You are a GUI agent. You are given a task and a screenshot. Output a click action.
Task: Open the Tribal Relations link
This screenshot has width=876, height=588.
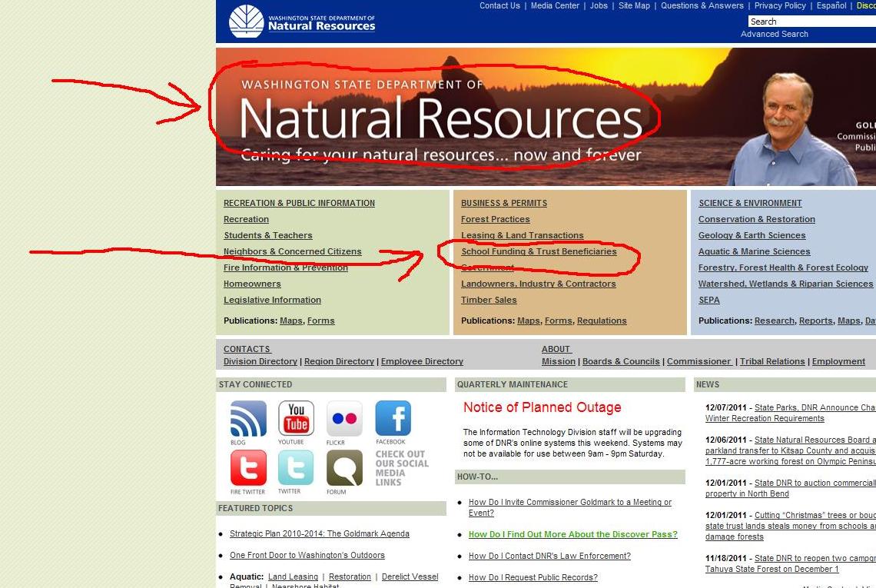(772, 361)
